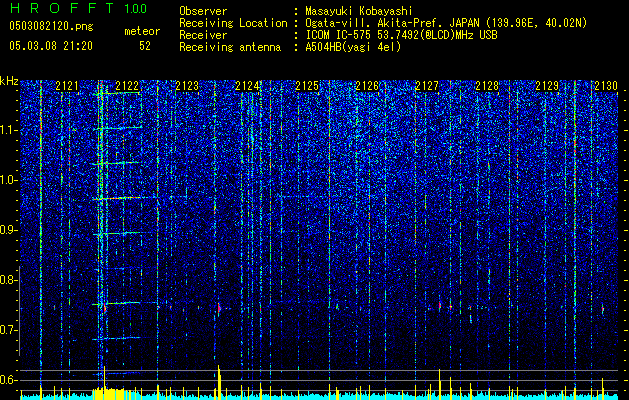This screenshot has height=400, width=629.
Task: Select receiver text ICOM IC-575 53.7492 MHz USB
Action: point(401,35)
